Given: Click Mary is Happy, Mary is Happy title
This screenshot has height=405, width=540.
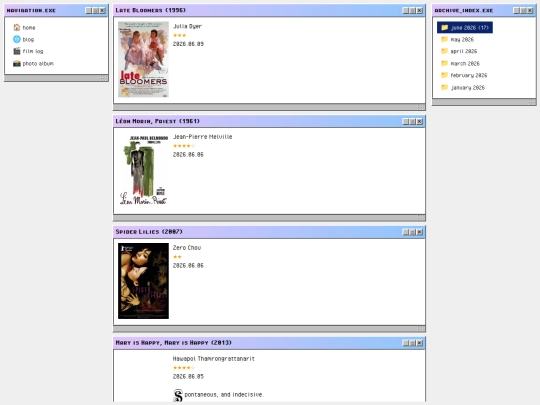Looking at the screenshot, I should (174, 343).
